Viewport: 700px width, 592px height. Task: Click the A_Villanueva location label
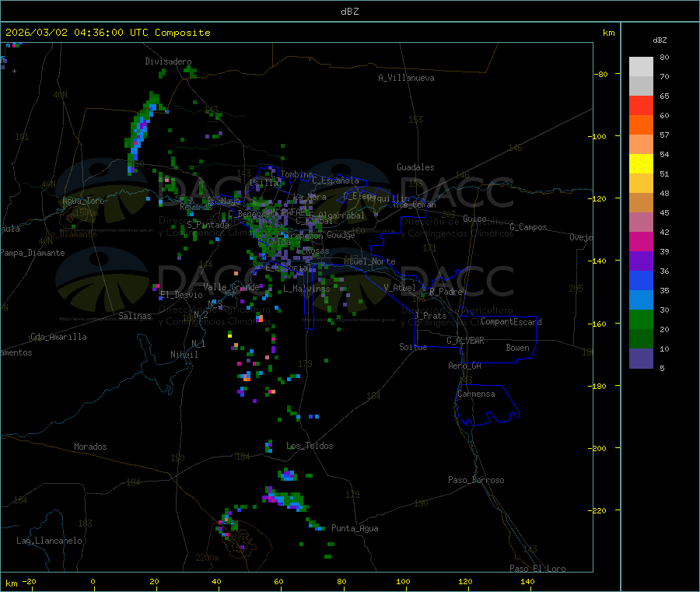[x=406, y=78]
